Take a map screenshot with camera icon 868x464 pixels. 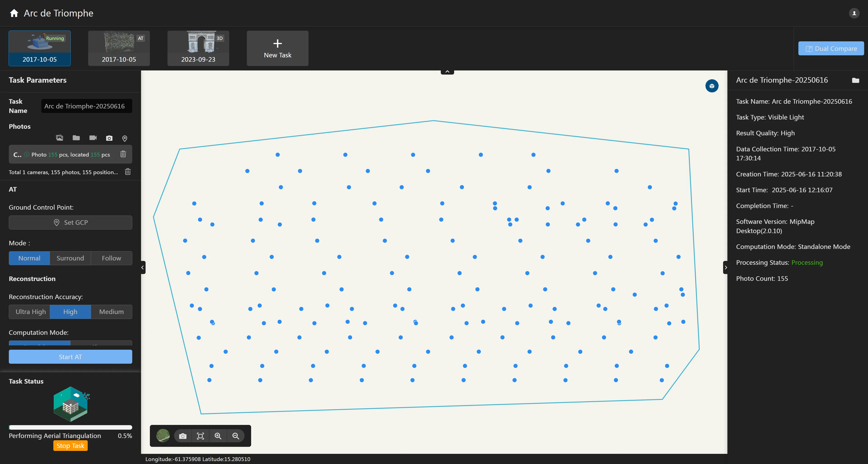point(183,436)
